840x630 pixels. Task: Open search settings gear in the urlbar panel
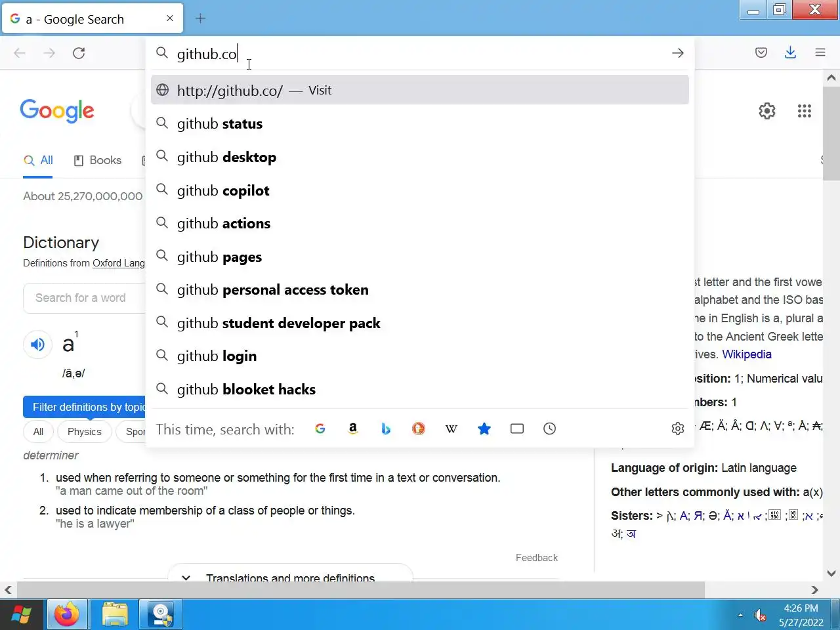pyautogui.click(x=678, y=429)
